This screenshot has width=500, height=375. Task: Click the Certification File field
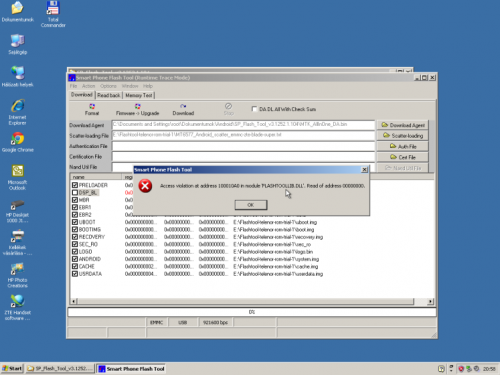click(x=243, y=157)
